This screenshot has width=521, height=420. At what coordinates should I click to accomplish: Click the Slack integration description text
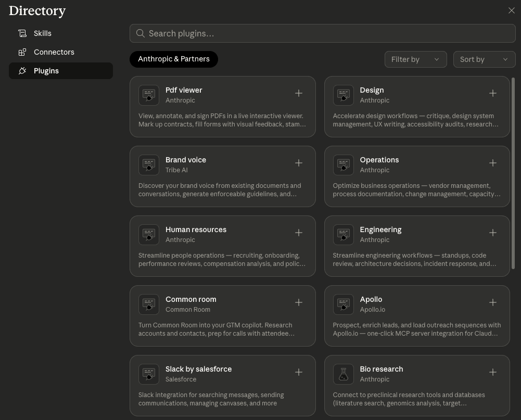pyautogui.click(x=211, y=399)
